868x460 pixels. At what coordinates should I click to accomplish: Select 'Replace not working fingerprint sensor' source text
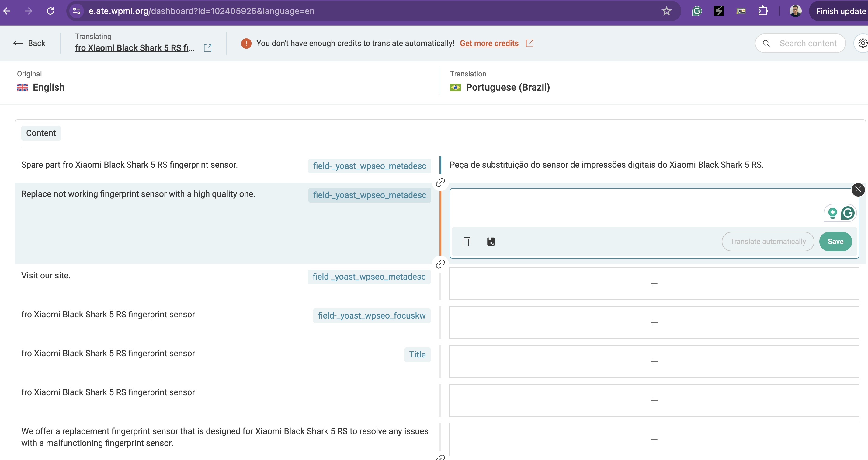click(138, 194)
